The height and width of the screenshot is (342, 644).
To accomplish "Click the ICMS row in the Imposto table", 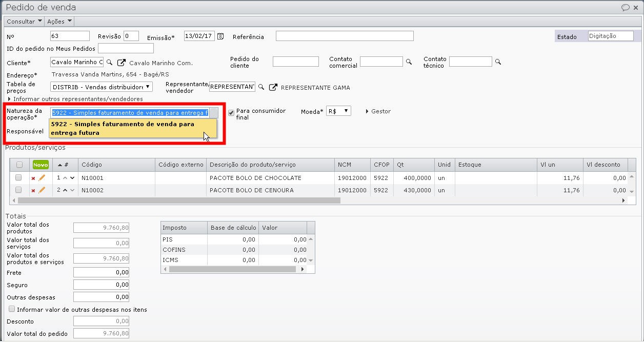I will [x=234, y=260].
